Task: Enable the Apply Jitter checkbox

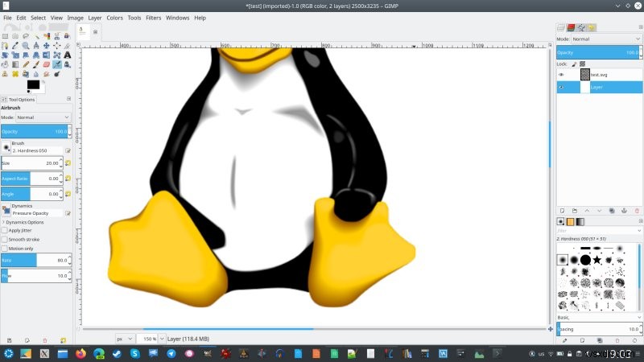Action: [4, 230]
